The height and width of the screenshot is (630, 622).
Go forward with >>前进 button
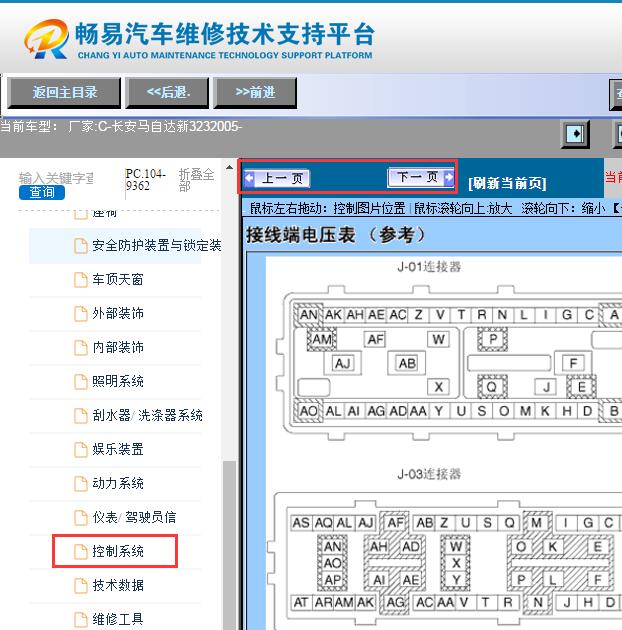tap(255, 93)
